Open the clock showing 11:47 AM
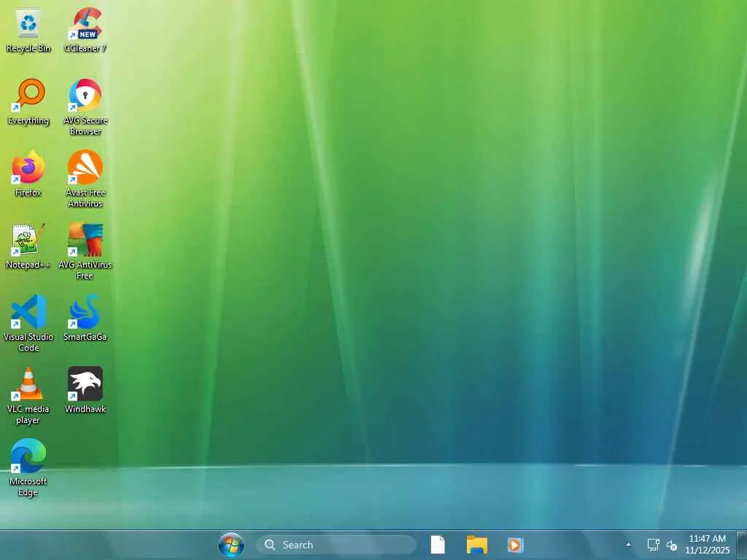The image size is (747, 560). click(x=708, y=544)
